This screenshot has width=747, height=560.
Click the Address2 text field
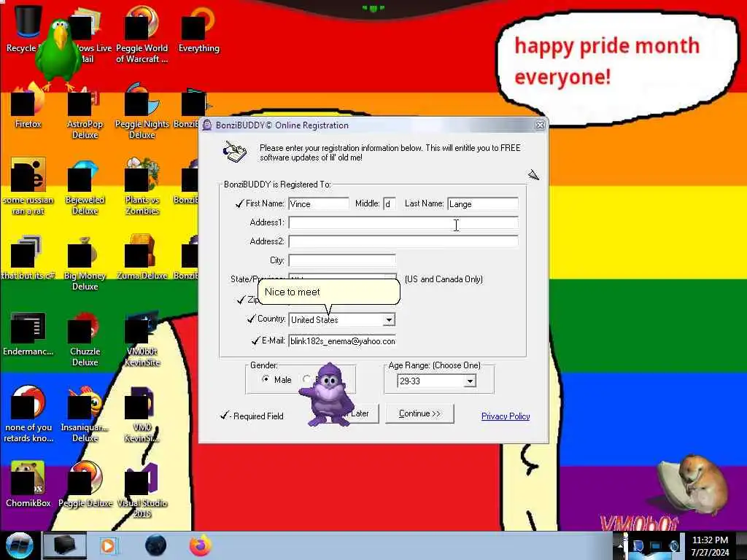[x=403, y=241]
